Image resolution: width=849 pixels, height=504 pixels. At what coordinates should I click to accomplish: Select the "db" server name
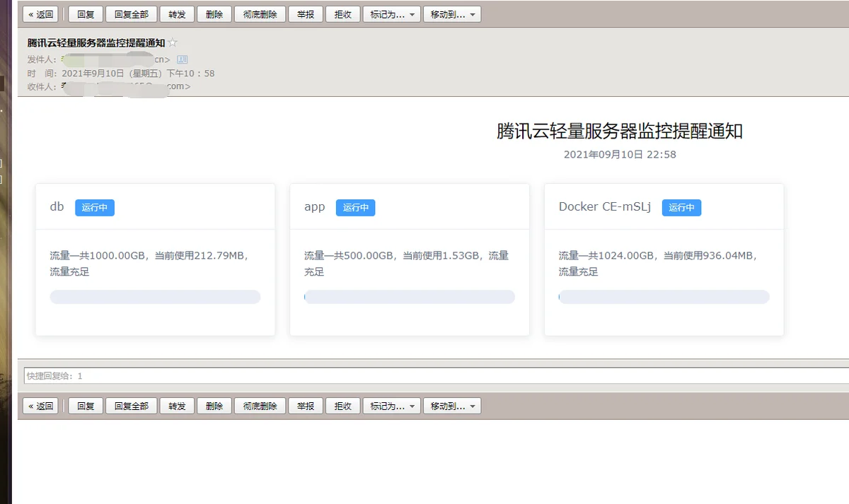(57, 206)
